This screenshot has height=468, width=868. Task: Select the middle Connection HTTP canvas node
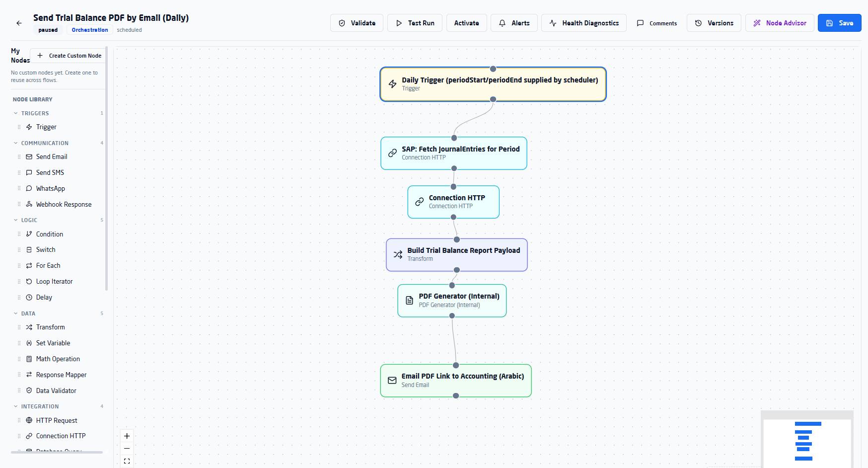453,202
